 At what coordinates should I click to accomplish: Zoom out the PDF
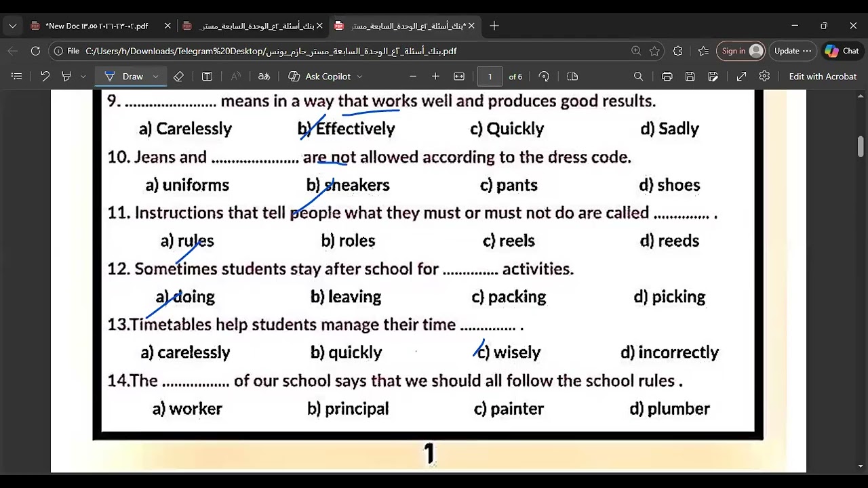pyautogui.click(x=413, y=77)
